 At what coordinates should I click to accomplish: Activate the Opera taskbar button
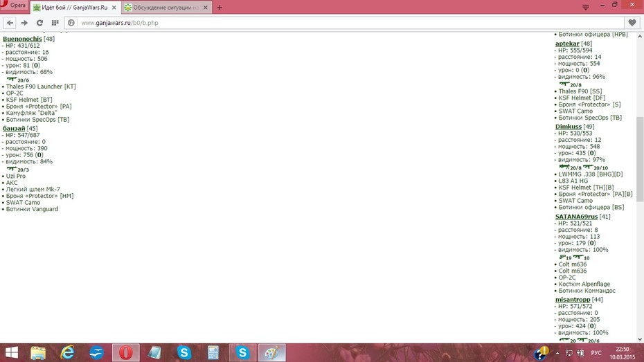point(125,353)
